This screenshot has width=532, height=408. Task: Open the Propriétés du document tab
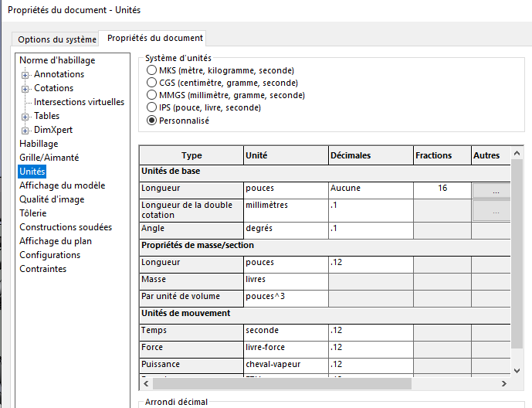(x=155, y=38)
